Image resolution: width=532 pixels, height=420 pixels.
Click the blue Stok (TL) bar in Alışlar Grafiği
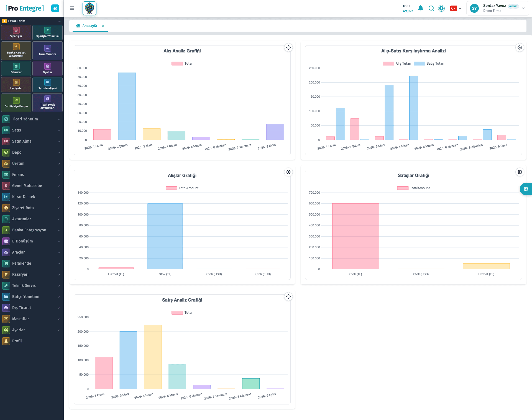(x=165, y=236)
